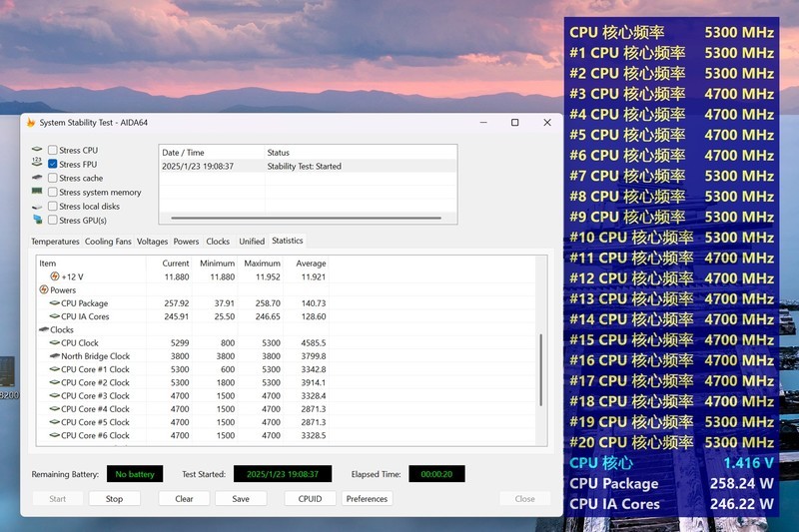
Task: Enable the Stress cache checkbox
Action: 53,179
